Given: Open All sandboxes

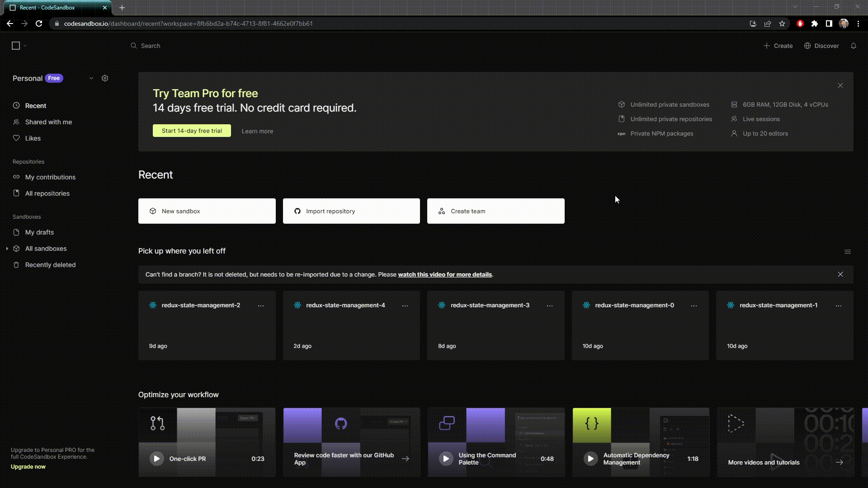Looking at the screenshot, I should pyautogui.click(x=46, y=249).
